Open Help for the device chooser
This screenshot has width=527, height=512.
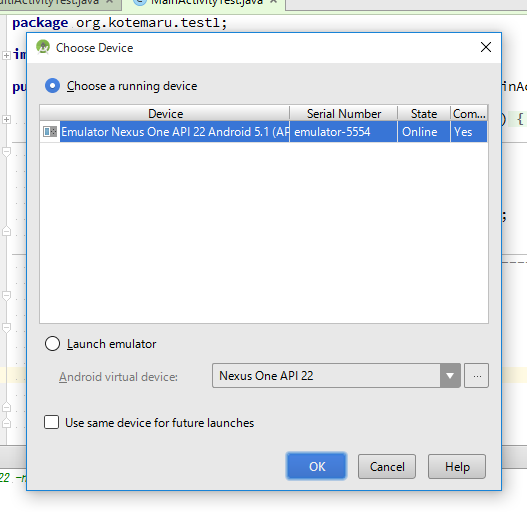point(457,467)
